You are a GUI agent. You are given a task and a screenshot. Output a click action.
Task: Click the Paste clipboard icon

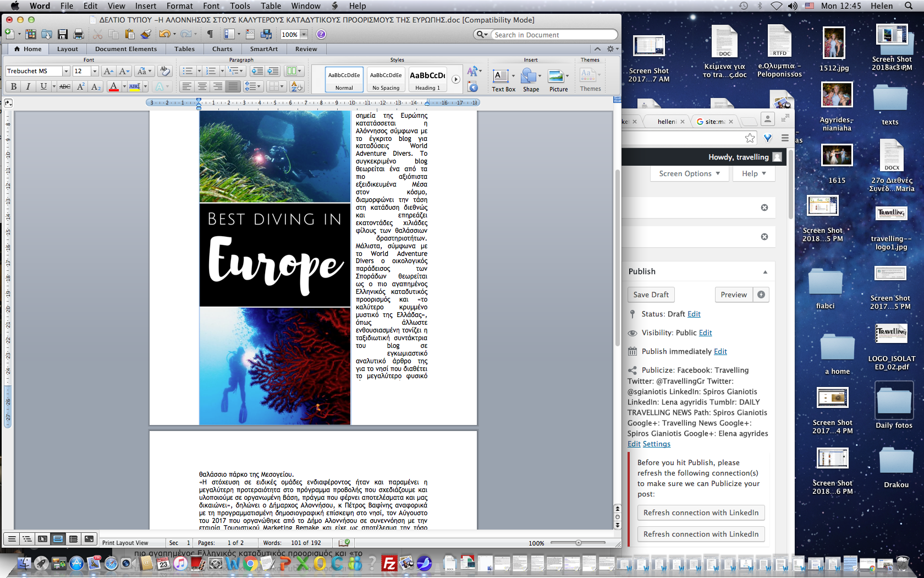click(130, 34)
